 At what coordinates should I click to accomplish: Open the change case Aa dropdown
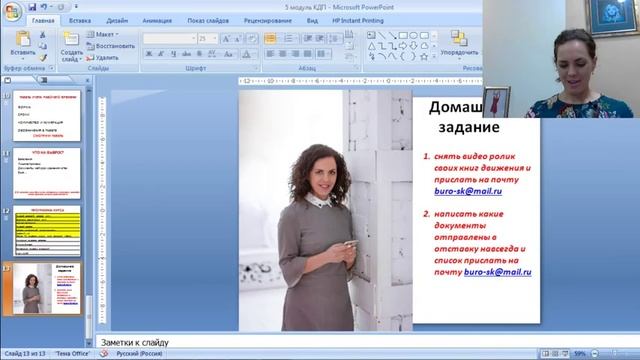click(229, 54)
